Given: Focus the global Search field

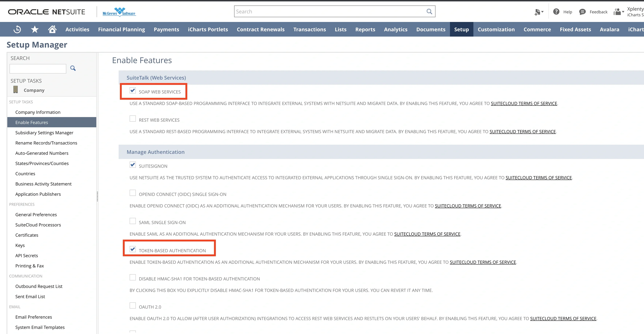Looking at the screenshot, I should click(330, 12).
